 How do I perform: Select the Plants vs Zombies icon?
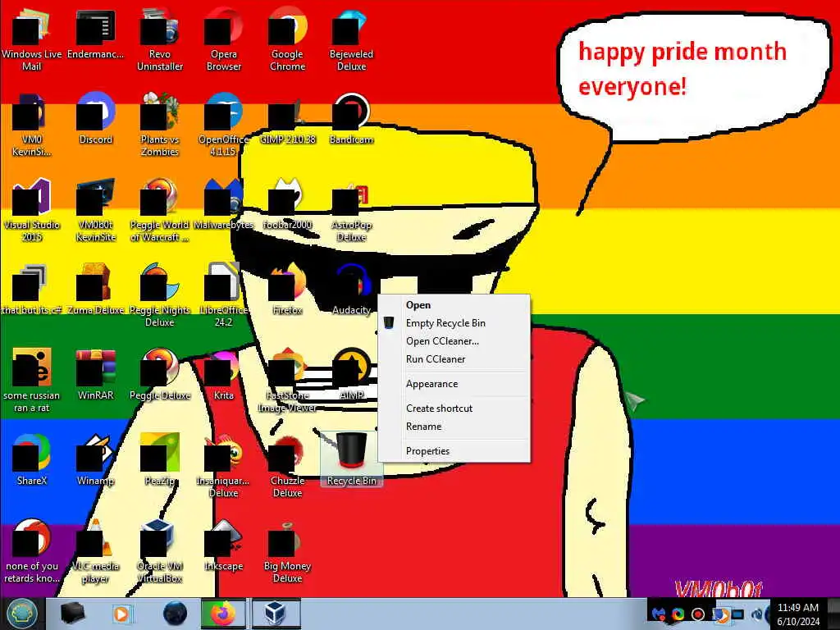pyautogui.click(x=160, y=125)
